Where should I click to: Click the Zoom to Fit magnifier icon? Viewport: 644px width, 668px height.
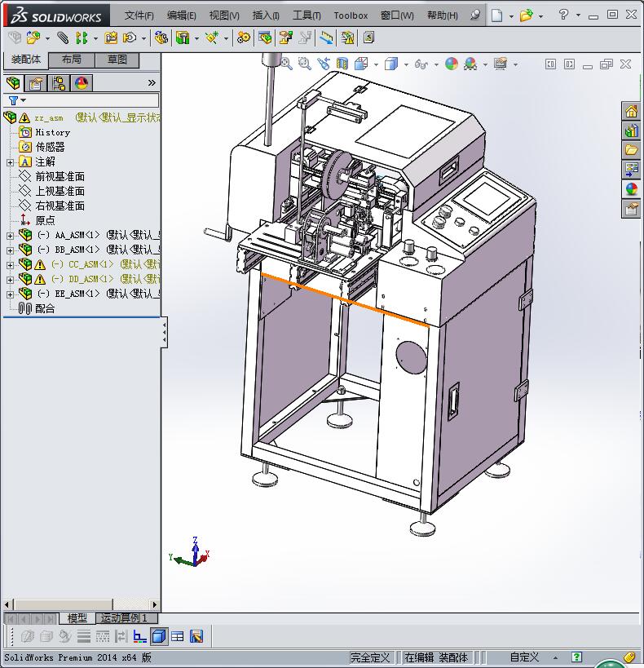(287, 64)
